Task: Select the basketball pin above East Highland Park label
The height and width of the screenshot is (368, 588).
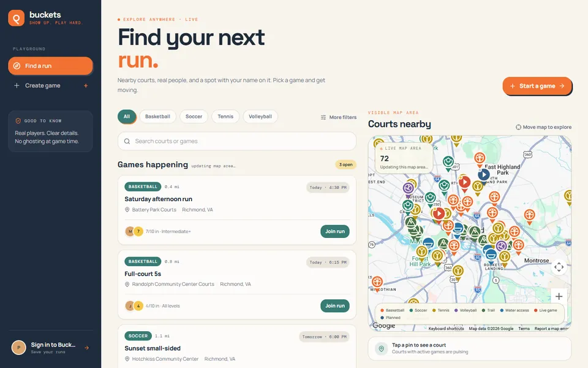Action: pyautogui.click(x=480, y=159)
